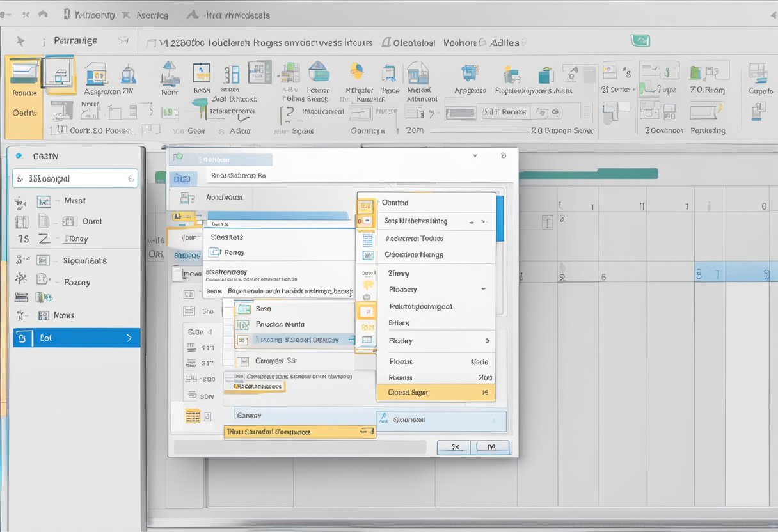Choose Aedercaret Todues from context menu
The image size is (778, 532).
point(414,238)
